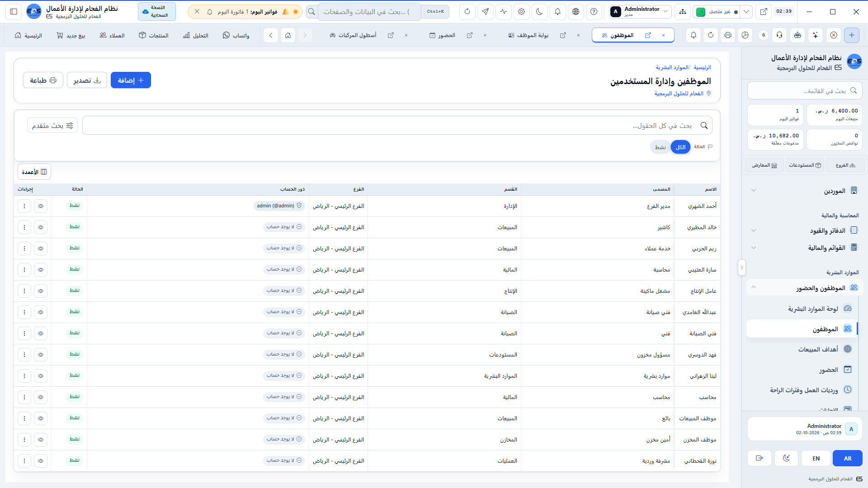Switch to the بوابة الموظف tab

[x=528, y=35]
